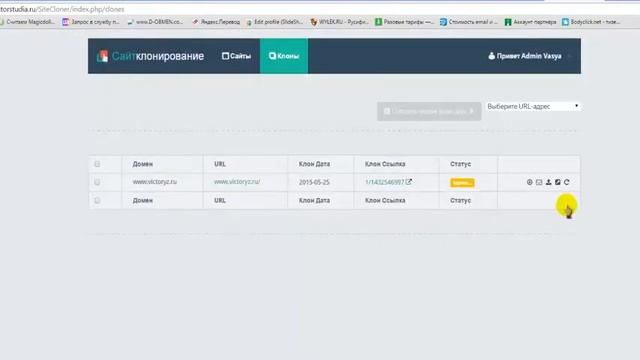Click the greyed-out create new clone button
The image size is (640, 360).
429,111
